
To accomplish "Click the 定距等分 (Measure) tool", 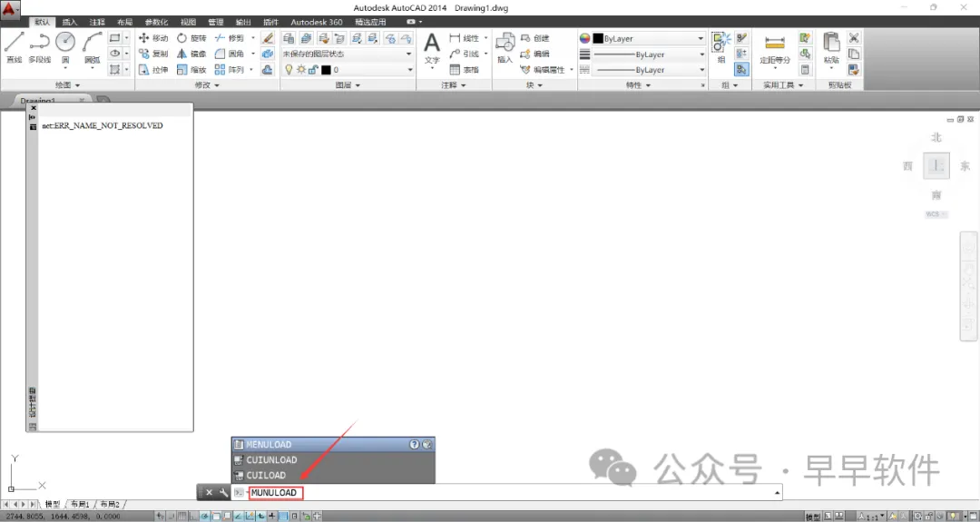I will tap(774, 49).
